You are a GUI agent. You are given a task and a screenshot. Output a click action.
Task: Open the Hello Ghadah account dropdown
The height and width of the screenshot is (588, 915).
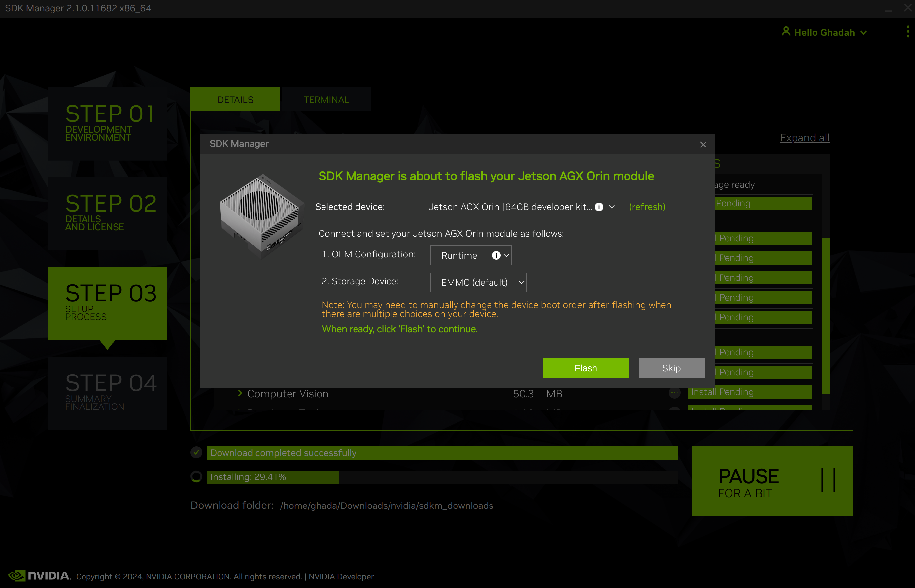click(864, 32)
